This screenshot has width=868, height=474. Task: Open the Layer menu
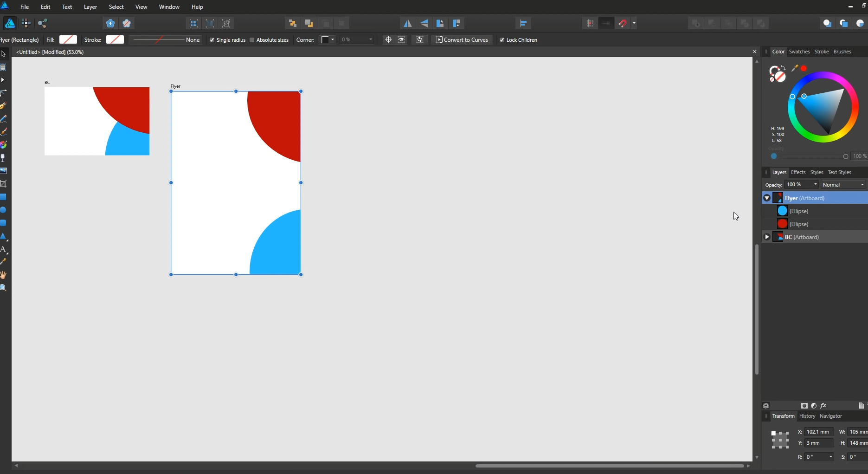click(90, 6)
